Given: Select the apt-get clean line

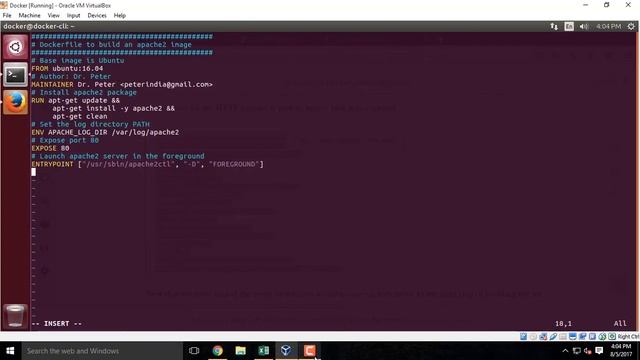Looking at the screenshot, I should (x=80, y=116).
